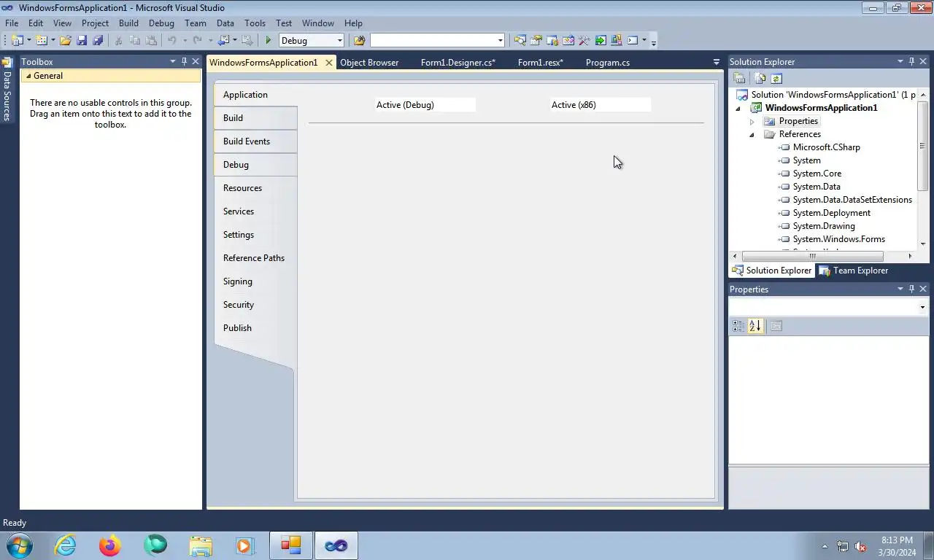Viewport: 934px width, 560px height.
Task: Click Refresh icon in Solution Explorer toolbar
Action: (776, 78)
